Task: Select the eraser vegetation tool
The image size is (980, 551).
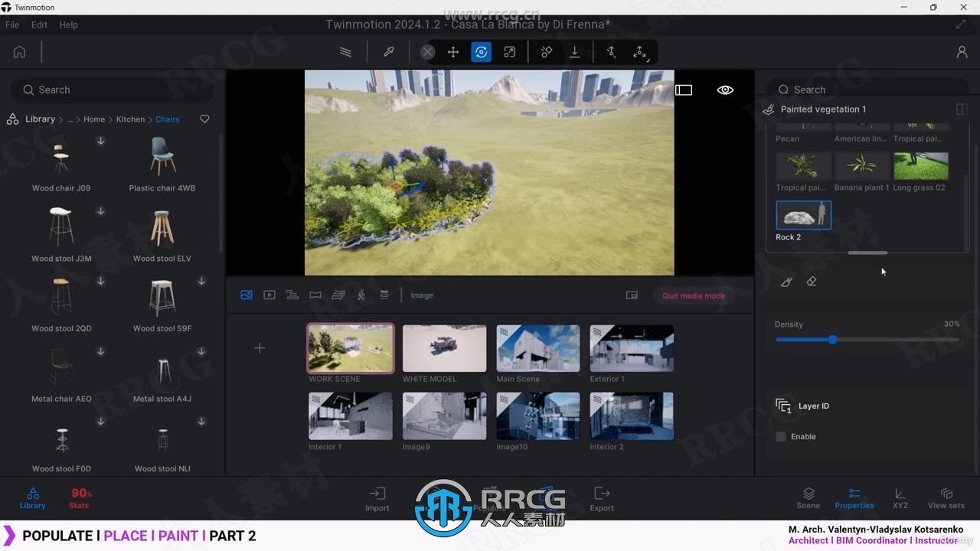Action: pyautogui.click(x=812, y=282)
